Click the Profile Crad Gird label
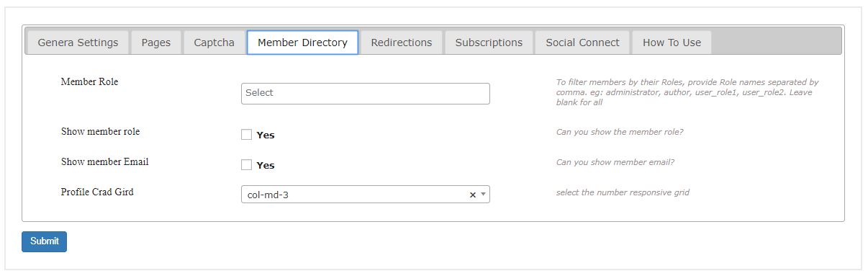868x276 pixels. coord(97,192)
